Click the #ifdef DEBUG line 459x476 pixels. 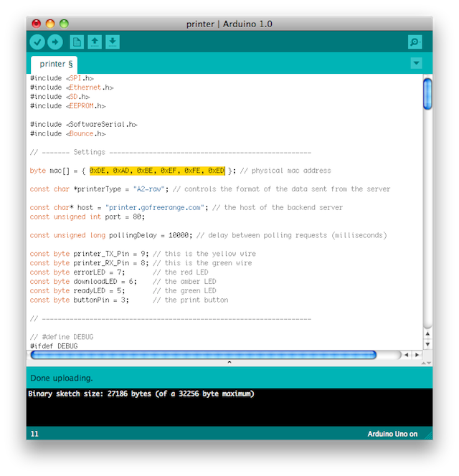pyautogui.click(x=54, y=346)
